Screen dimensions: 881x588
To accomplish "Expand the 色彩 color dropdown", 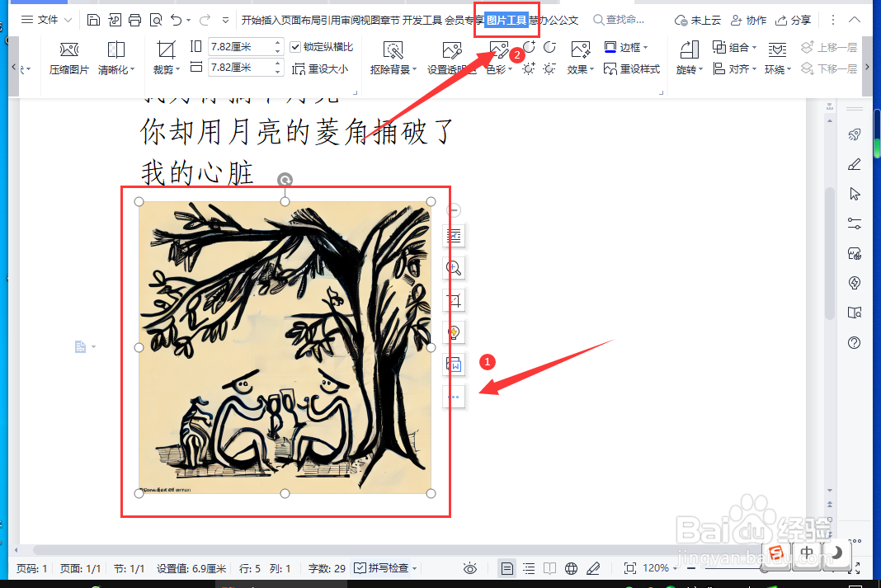I will (510, 69).
